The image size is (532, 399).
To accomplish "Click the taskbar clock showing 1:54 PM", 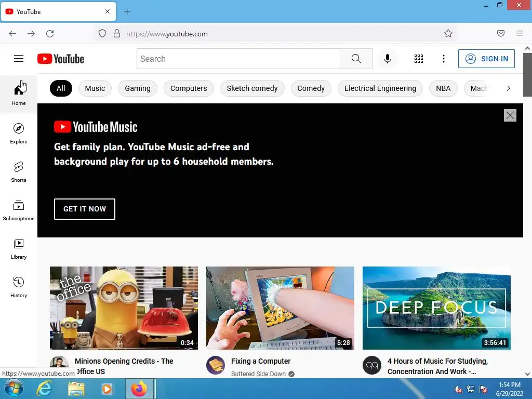I will 510,389.
